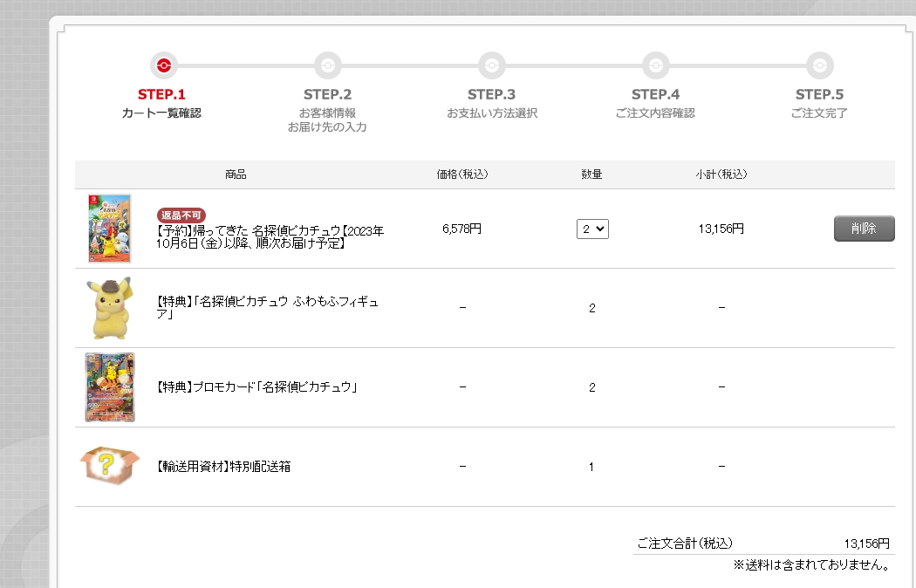Viewport: 916px width, 588px height.
Task: Open the quantity dropdown showing 2
Action: [592, 229]
